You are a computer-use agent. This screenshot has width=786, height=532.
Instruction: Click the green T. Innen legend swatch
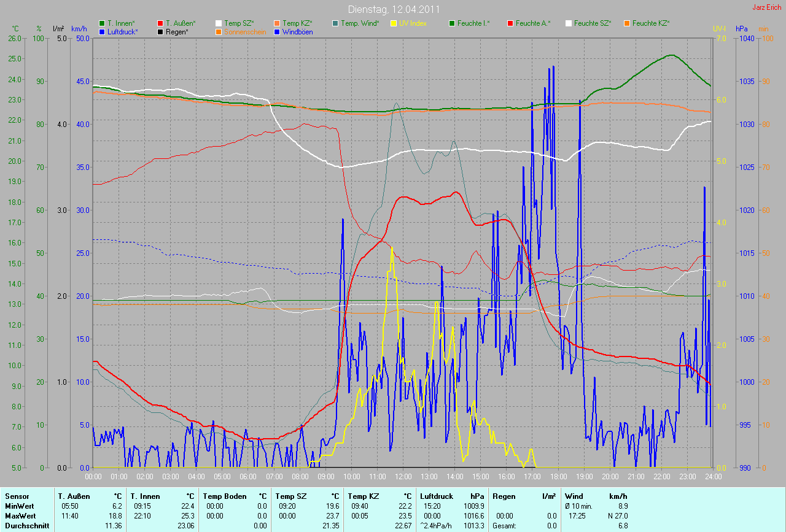point(102,23)
